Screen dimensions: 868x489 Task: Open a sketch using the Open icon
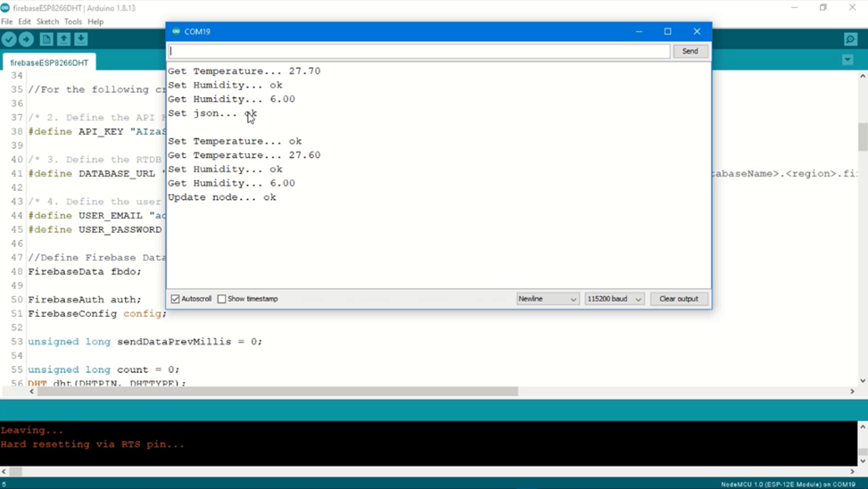point(63,39)
